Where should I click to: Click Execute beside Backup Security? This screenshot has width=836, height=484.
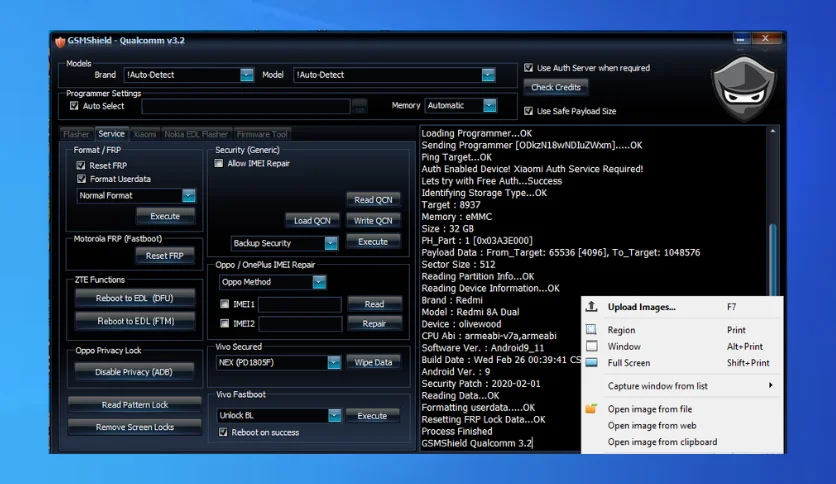[373, 241]
